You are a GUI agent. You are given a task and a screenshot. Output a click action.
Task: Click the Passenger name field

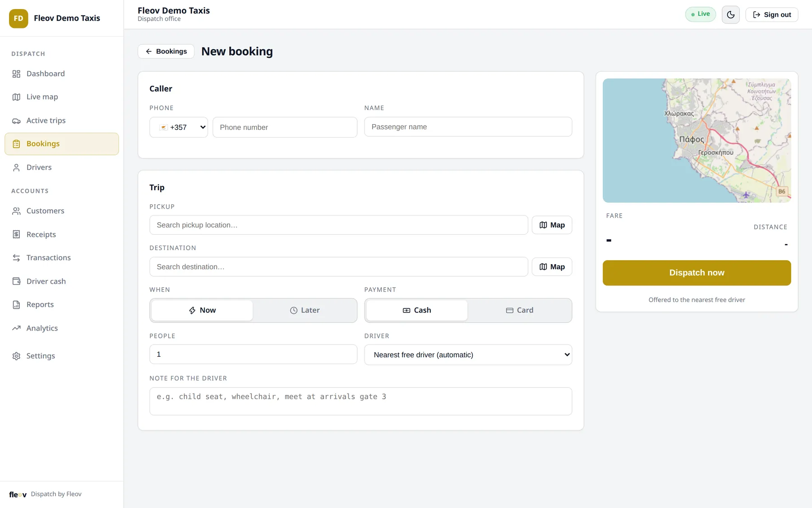click(468, 127)
